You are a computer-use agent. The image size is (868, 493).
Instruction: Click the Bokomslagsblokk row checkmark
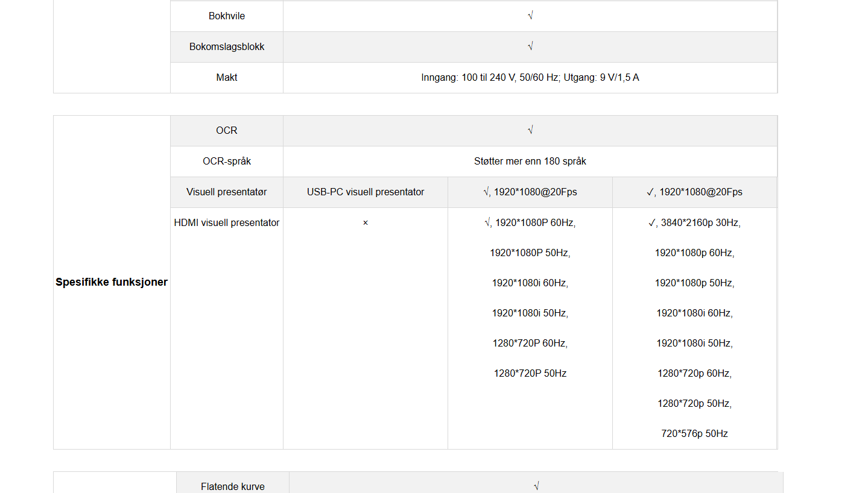[530, 47]
